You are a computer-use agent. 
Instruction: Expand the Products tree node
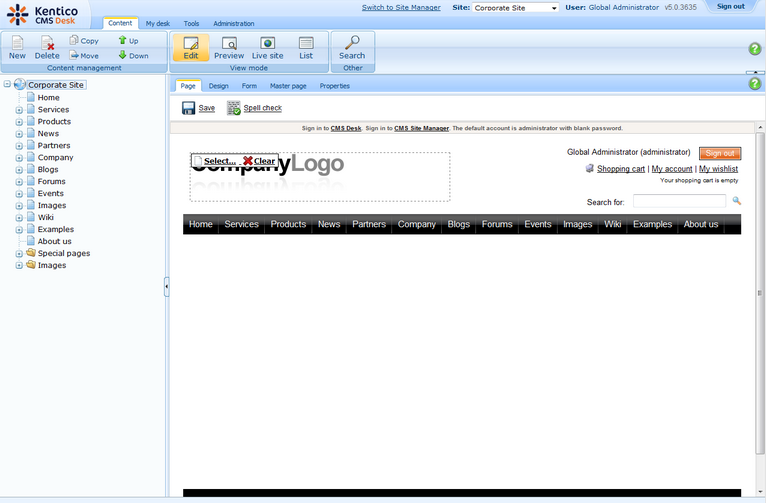[19, 122]
